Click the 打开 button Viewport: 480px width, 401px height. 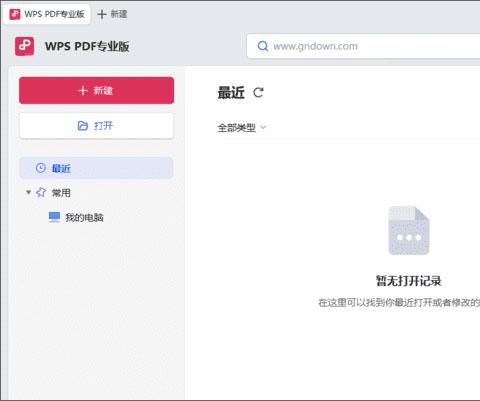pyautogui.click(x=96, y=126)
